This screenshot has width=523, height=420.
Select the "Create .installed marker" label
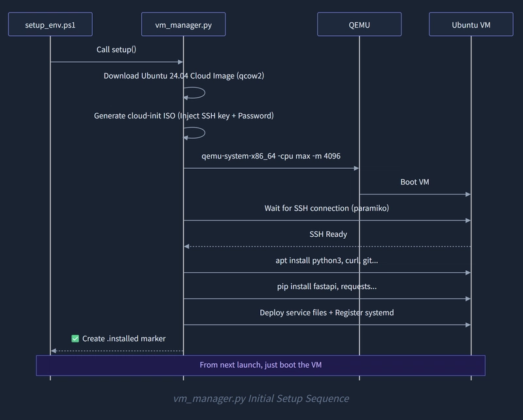coord(124,339)
